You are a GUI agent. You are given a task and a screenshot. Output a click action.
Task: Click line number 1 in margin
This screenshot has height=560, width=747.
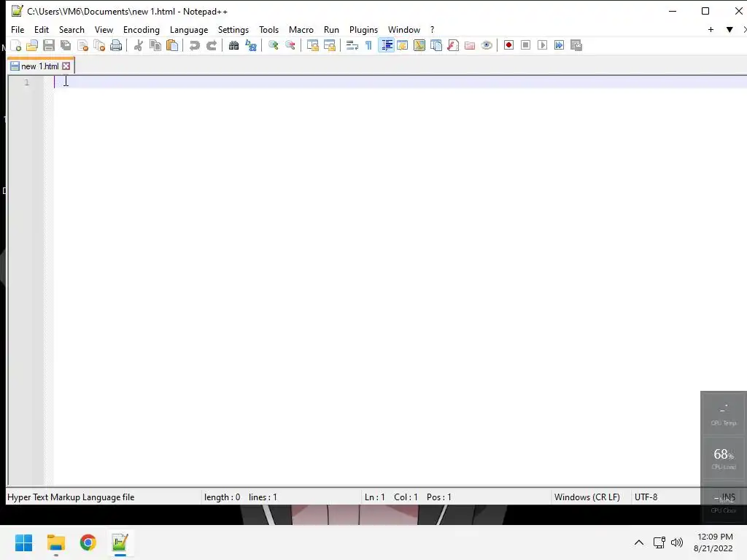point(27,82)
